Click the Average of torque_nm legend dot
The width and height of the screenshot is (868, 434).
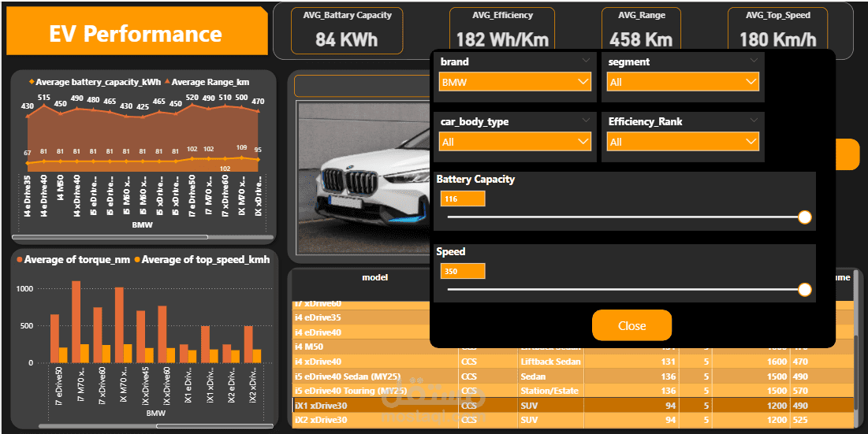20,259
